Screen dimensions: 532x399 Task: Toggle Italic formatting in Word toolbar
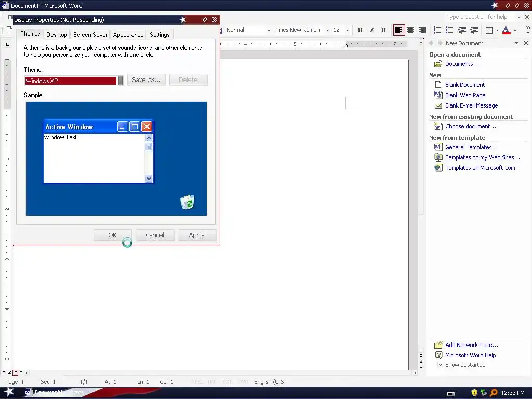[x=371, y=30]
